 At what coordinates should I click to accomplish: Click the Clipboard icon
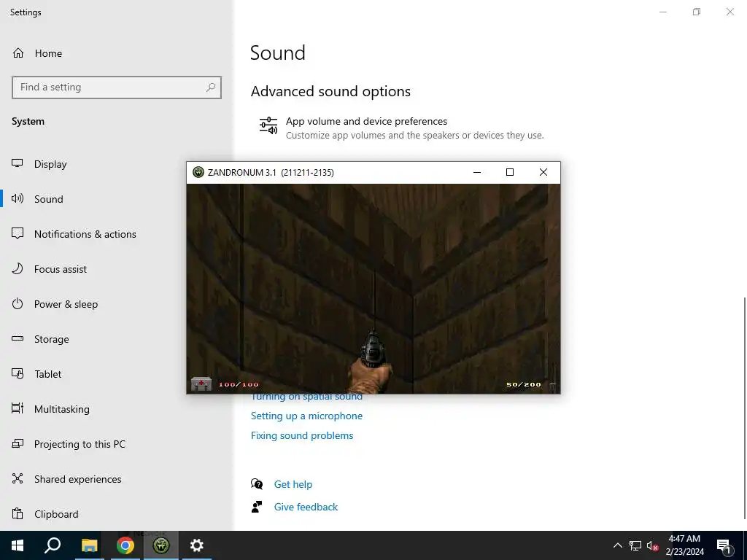18,513
